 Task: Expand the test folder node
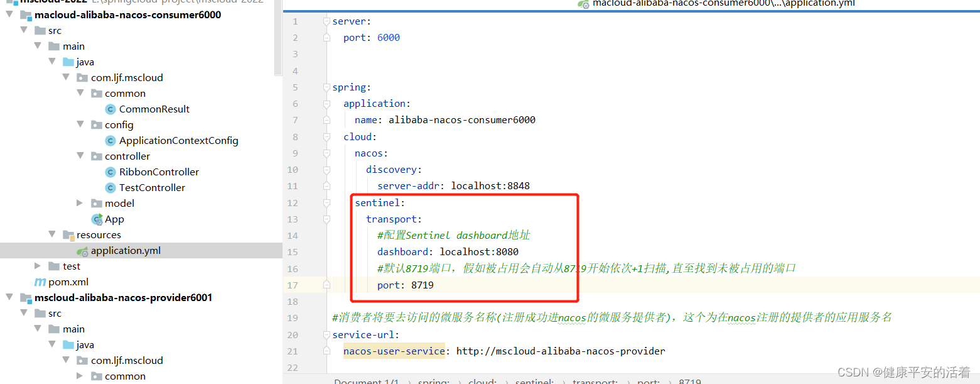tap(38, 266)
